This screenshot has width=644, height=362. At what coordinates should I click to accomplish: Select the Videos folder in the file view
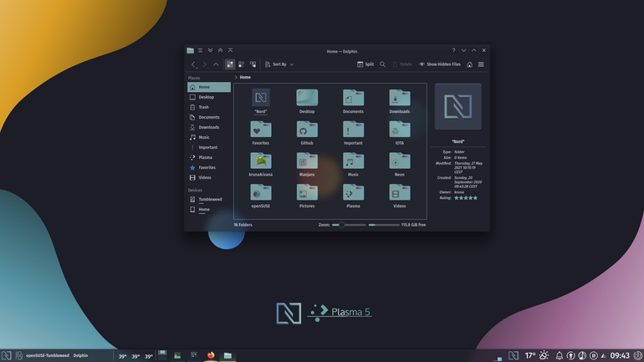point(400,196)
